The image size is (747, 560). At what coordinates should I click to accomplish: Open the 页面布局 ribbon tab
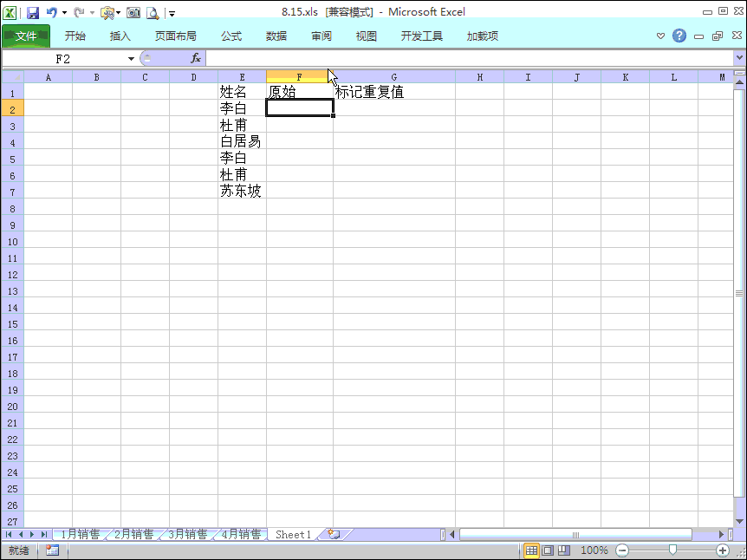click(175, 36)
